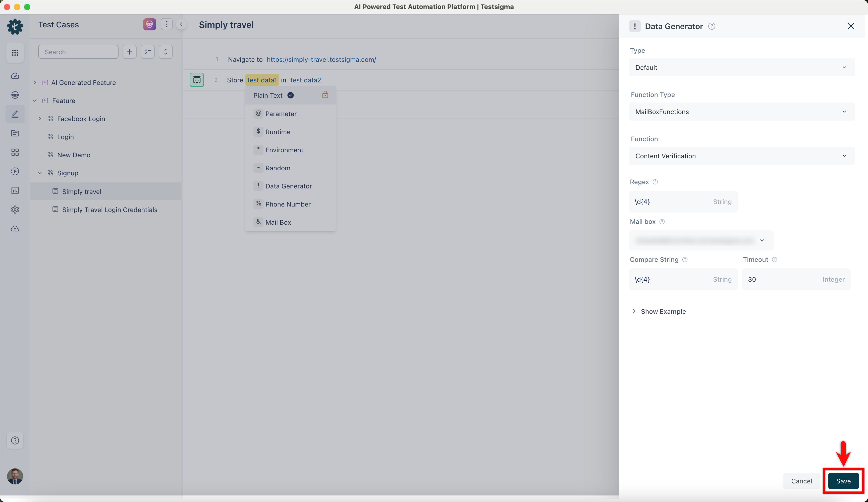Screen dimensions: 868x502
Task: Select the Simply travel test case
Action: click(x=105, y=191)
